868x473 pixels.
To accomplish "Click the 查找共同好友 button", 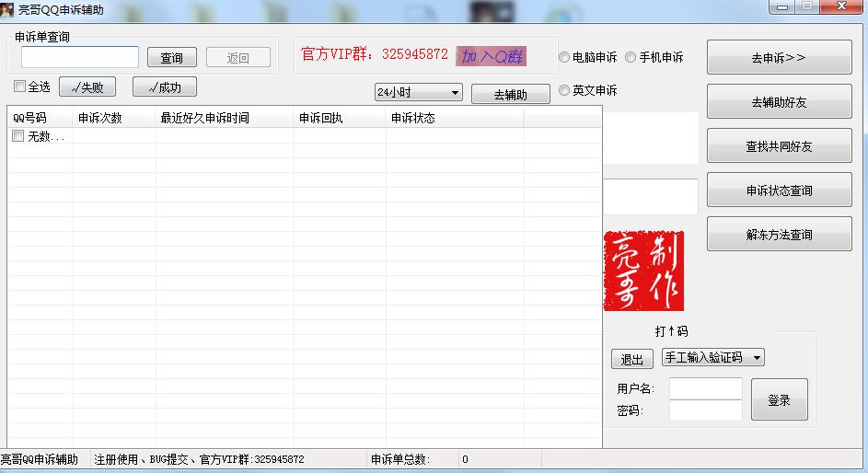I will 779,146.
